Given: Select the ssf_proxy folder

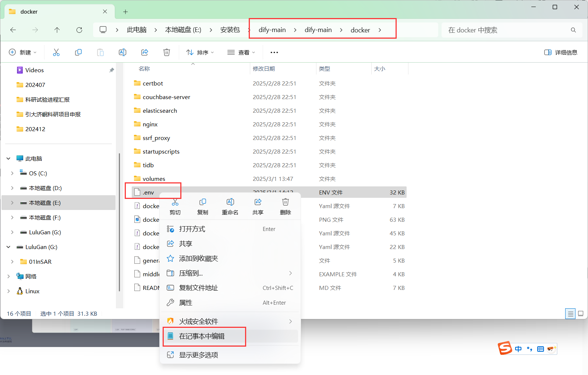Looking at the screenshot, I should pos(156,138).
